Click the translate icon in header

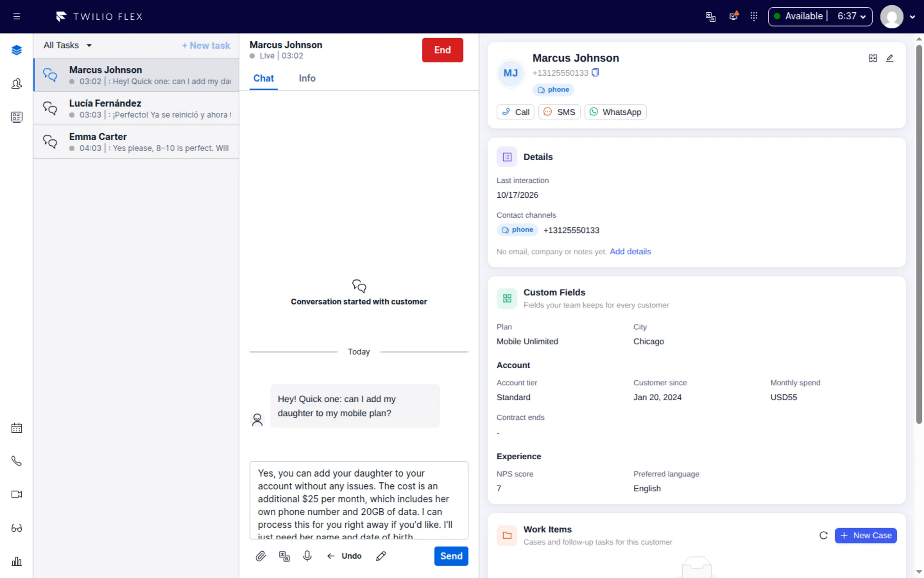point(710,17)
